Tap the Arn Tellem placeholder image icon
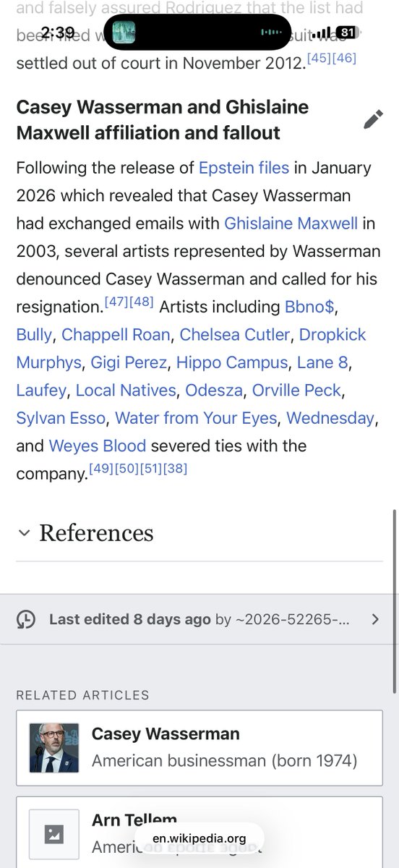This screenshot has height=868, width=399. click(53, 834)
